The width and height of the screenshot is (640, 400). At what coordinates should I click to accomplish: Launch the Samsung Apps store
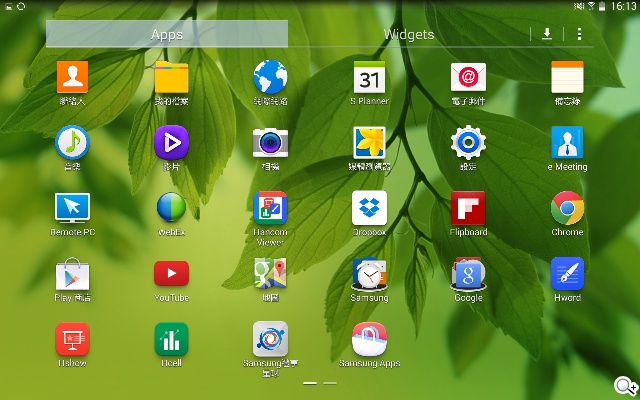tap(369, 339)
